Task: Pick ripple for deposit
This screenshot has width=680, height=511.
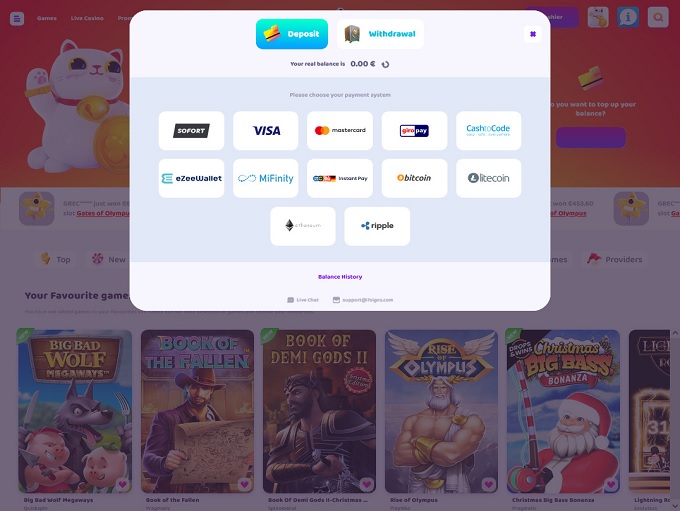Action: click(377, 226)
